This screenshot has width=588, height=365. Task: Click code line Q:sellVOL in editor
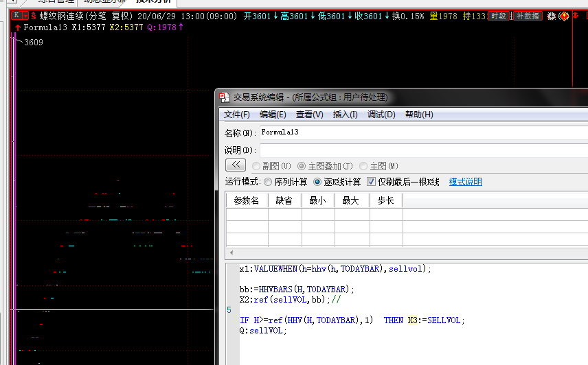(263, 331)
